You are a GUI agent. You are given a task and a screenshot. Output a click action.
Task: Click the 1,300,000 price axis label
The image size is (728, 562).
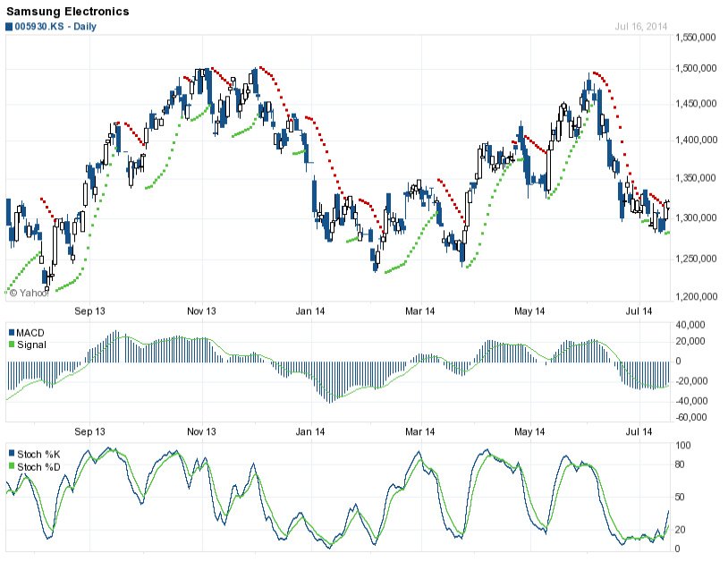pyautogui.click(x=696, y=217)
